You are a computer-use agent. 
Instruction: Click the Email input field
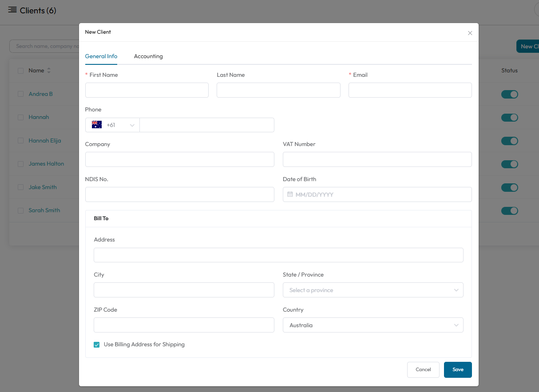tap(410, 90)
